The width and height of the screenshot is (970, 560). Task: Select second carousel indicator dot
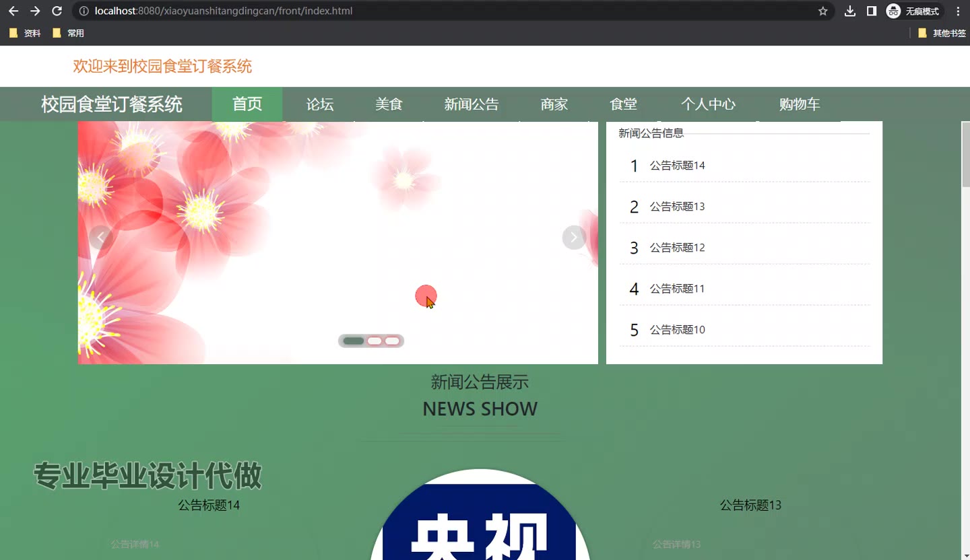[375, 341]
